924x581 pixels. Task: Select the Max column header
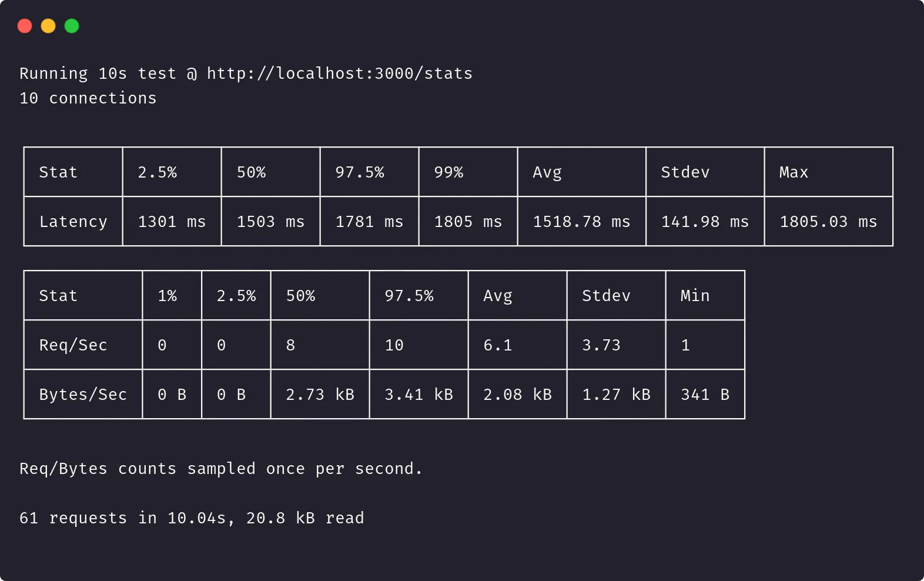pyautogui.click(x=794, y=172)
